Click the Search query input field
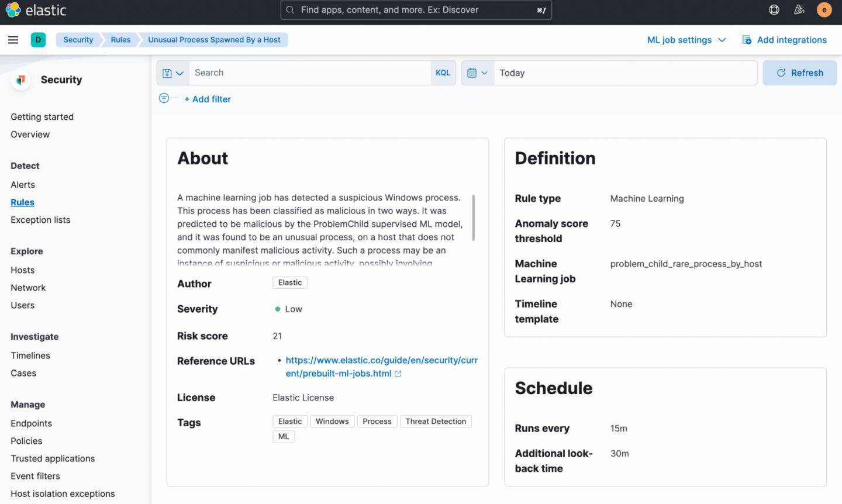 tap(310, 73)
